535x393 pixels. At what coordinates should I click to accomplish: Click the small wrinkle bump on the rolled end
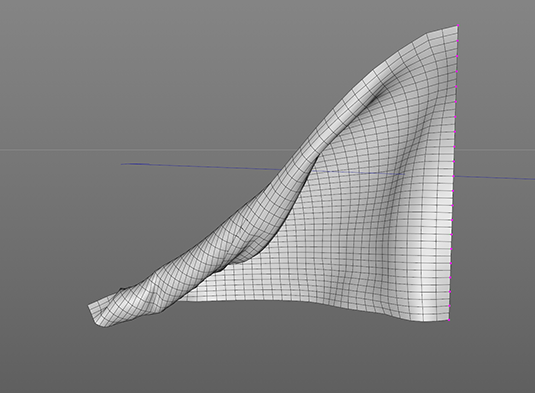tap(120, 290)
